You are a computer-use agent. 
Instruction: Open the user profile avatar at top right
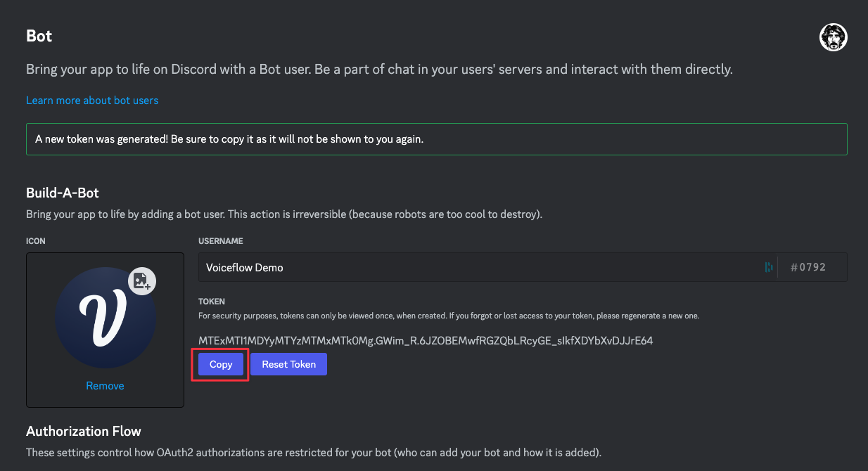(834, 37)
